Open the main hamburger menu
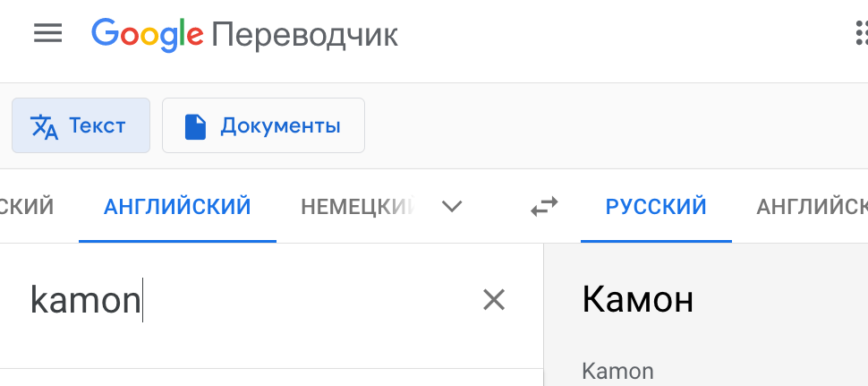The width and height of the screenshot is (868, 386). (x=48, y=34)
